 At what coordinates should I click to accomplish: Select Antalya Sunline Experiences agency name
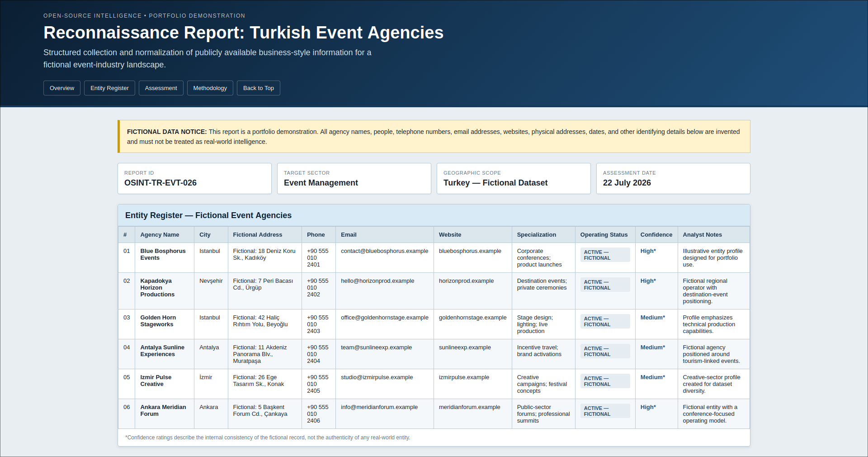click(x=162, y=351)
